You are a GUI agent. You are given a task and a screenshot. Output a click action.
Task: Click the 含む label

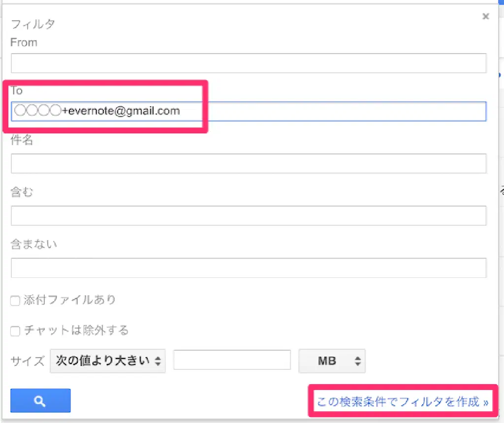point(22,192)
